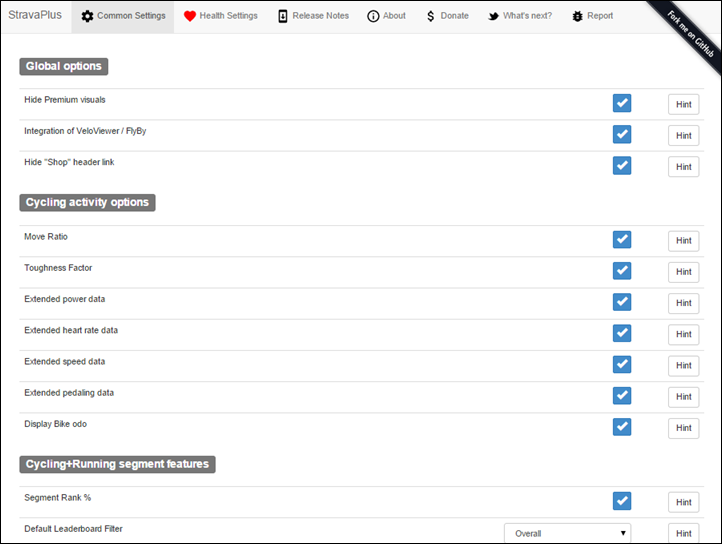Toggle Extended heart rate data checkbox
The image size is (722, 544).
622,333
